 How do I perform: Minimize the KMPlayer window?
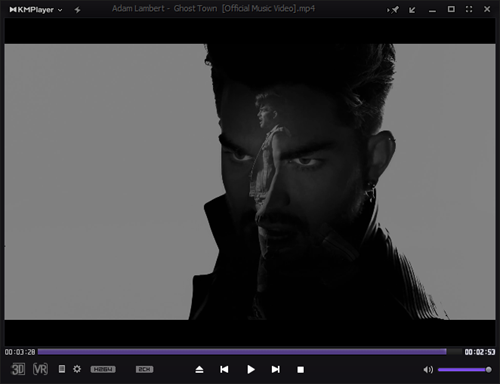point(432,10)
